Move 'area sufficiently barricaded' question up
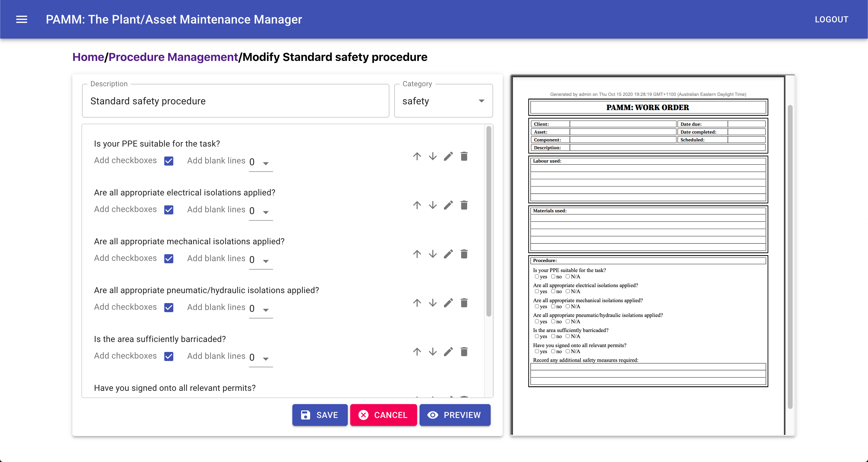The width and height of the screenshot is (868, 462). (417, 352)
